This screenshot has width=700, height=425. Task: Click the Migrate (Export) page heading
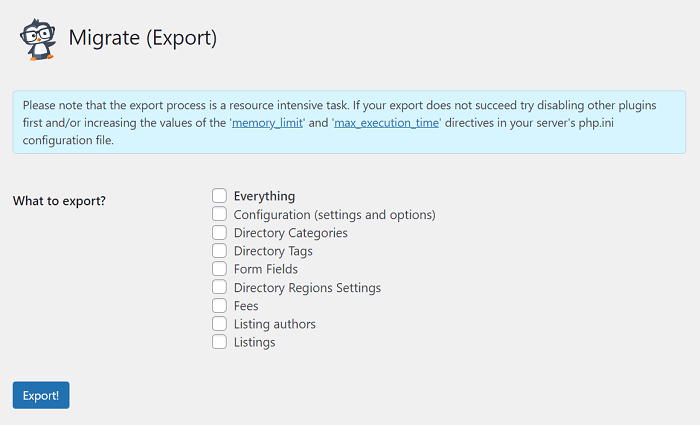click(143, 38)
